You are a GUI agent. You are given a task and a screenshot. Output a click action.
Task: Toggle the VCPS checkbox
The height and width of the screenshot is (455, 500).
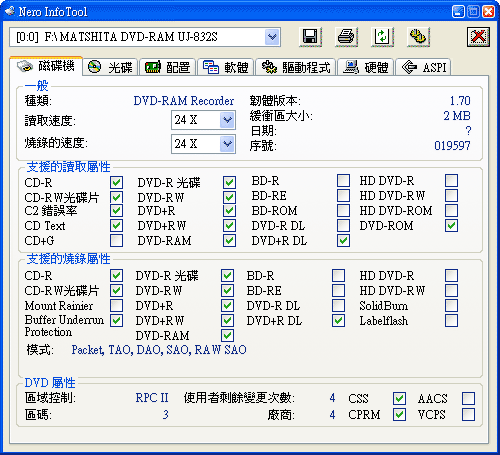(468, 415)
